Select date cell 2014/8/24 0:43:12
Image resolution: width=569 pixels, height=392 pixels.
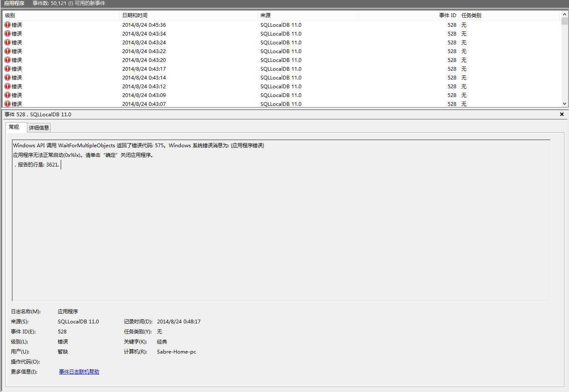144,86
